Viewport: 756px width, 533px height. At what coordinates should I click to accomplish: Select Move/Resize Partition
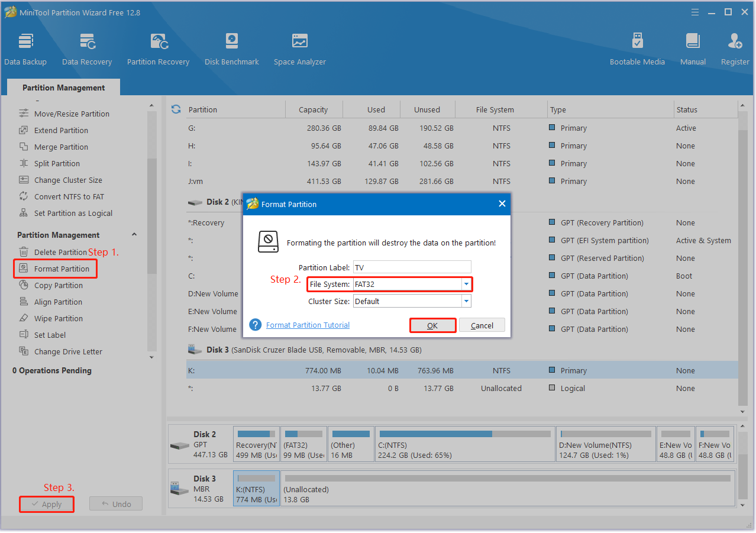72,114
